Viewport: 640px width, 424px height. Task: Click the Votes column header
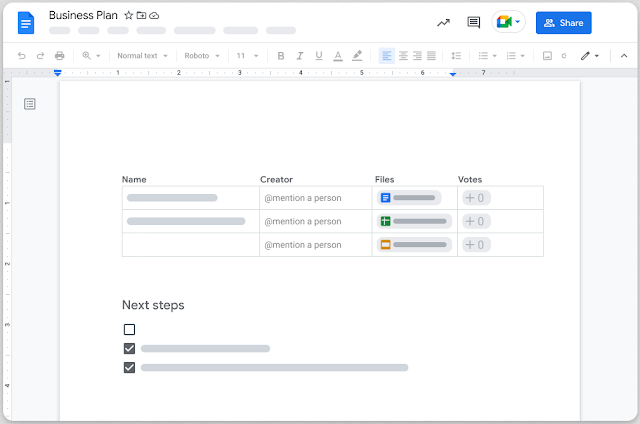(470, 180)
